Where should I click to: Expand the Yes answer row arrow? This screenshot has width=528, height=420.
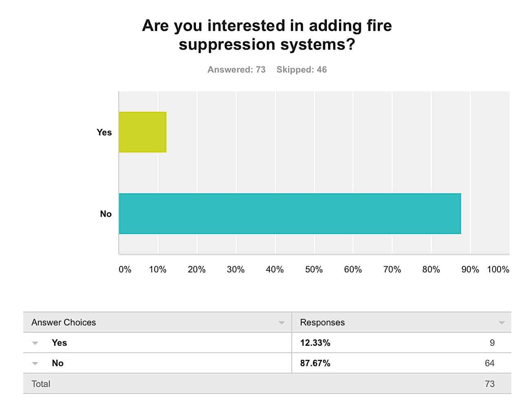(35, 343)
